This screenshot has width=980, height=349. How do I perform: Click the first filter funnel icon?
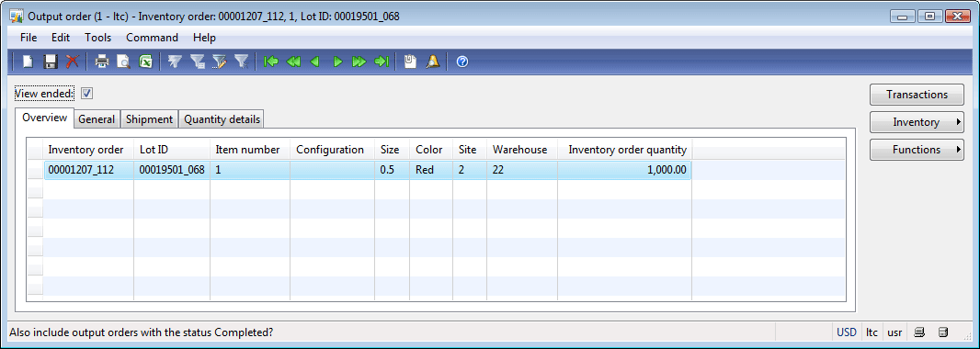(x=175, y=62)
